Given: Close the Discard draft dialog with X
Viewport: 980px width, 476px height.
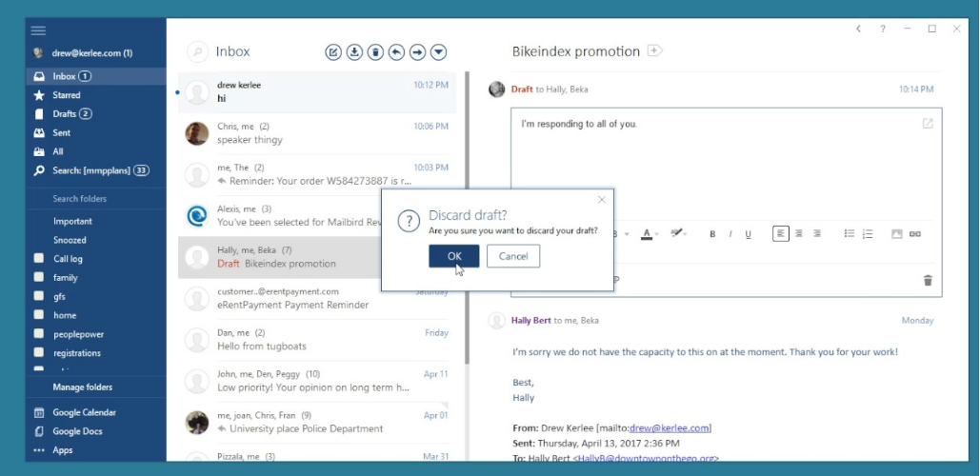Looking at the screenshot, I should click(601, 200).
